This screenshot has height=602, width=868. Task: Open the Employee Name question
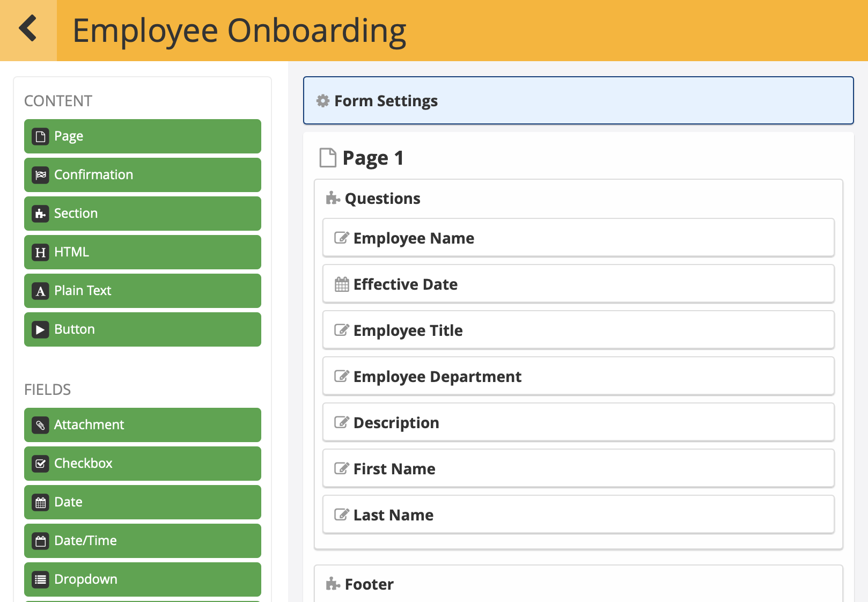click(x=578, y=237)
